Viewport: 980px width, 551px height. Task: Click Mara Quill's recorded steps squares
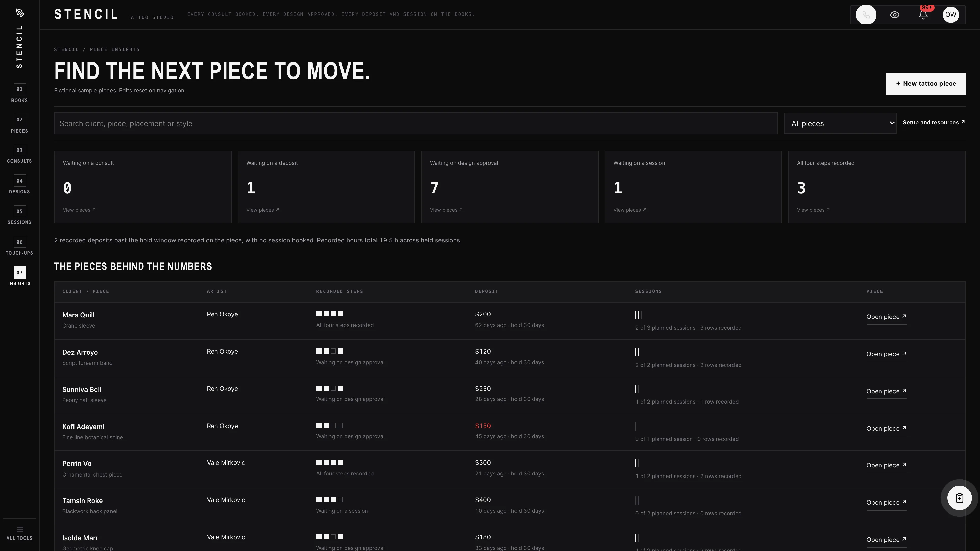point(329,314)
